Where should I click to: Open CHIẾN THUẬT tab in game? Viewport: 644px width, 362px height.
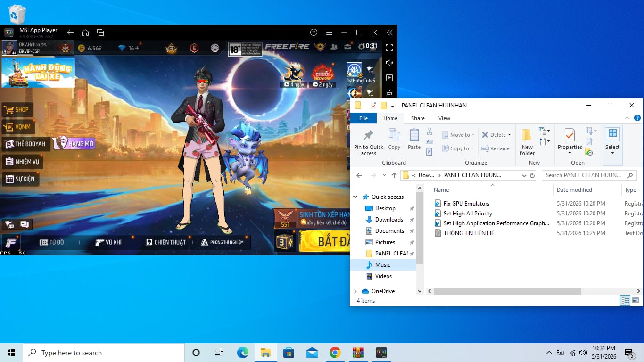coord(165,242)
